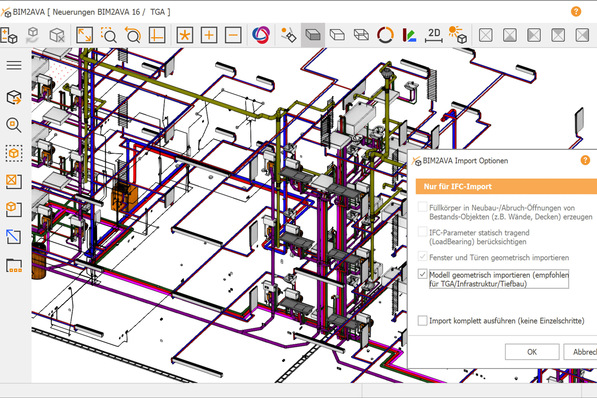
Task: Click the dashed selection cube sidebar icon
Action: click(x=14, y=153)
